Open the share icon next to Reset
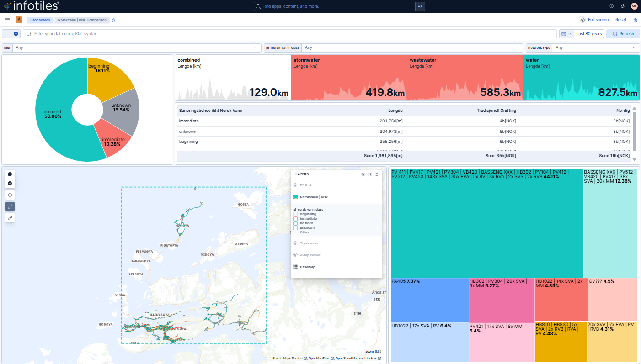This screenshot has width=641, height=364. pos(635,20)
